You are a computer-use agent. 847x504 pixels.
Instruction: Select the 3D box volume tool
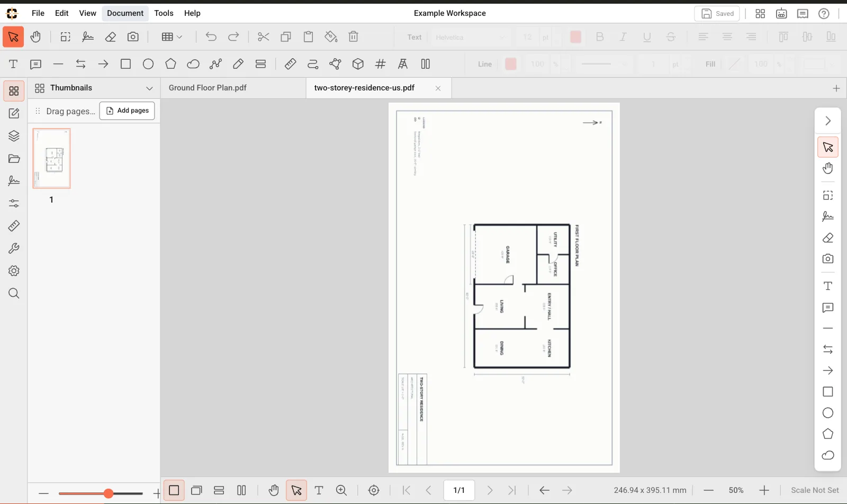358,64
